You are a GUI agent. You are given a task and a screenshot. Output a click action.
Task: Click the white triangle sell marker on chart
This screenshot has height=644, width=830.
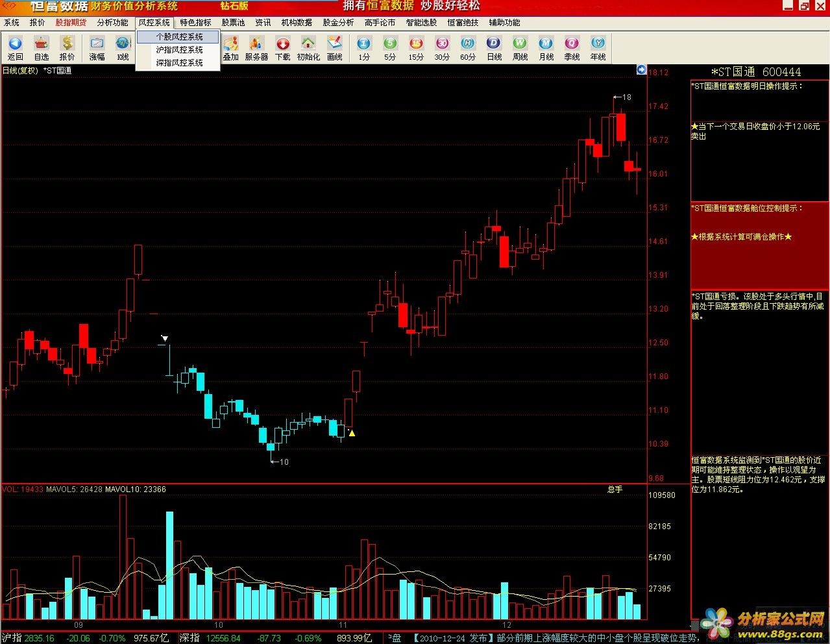tap(165, 338)
